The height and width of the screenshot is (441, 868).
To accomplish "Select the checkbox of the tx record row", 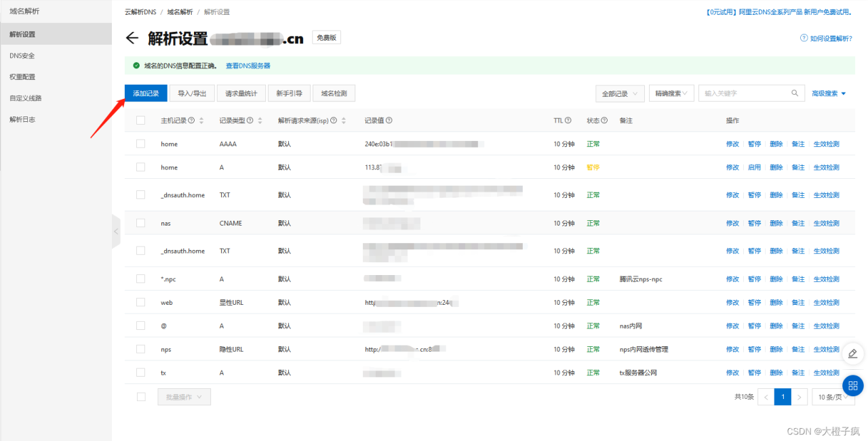I will click(140, 372).
